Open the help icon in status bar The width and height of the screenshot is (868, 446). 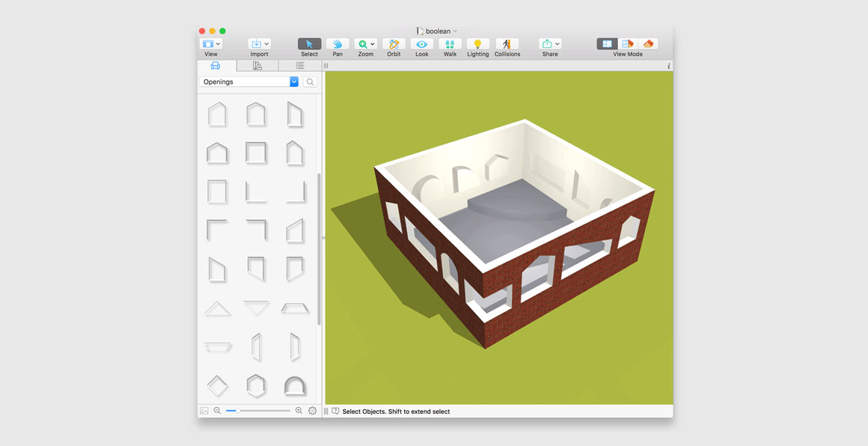[335, 411]
